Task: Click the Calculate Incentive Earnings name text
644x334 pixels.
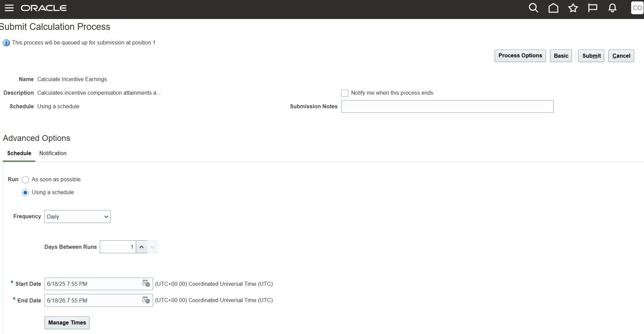Action: tap(72, 79)
